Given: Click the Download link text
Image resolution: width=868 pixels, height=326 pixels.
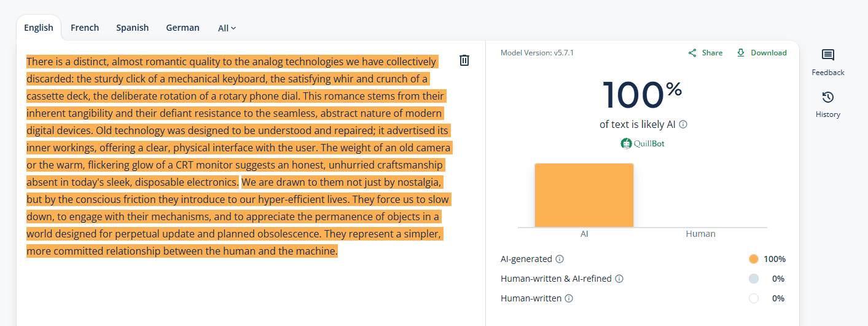Looking at the screenshot, I should [x=768, y=53].
